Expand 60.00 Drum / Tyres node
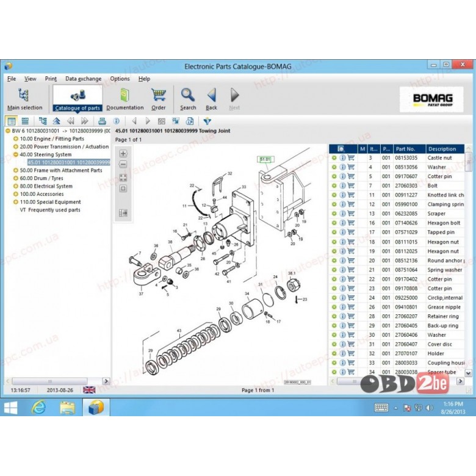Image resolution: width=476 pixels, height=476 pixels. [16, 178]
